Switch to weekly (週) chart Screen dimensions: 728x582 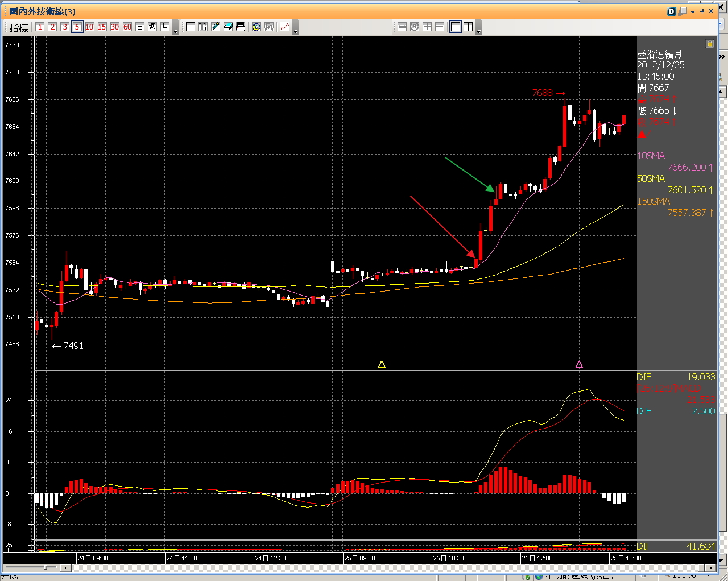pos(152,27)
